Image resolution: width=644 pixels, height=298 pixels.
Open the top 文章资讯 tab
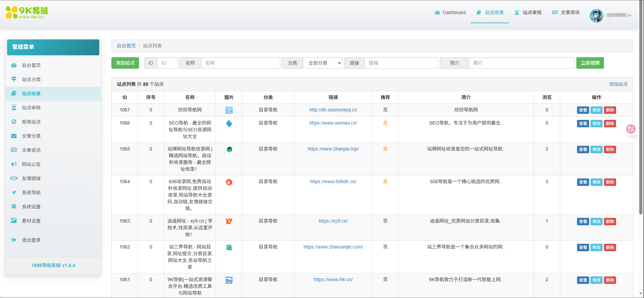(x=566, y=12)
